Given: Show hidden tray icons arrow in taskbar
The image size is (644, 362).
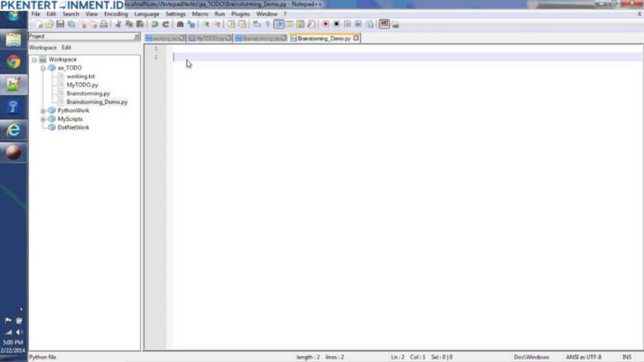Looking at the screenshot, I should [21, 309].
